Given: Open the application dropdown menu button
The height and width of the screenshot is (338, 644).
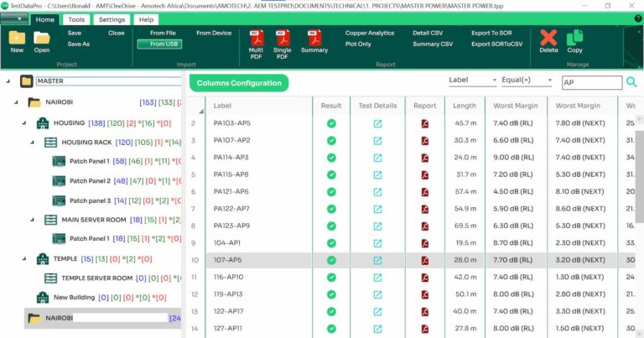Looking at the screenshot, I should 14,19.
